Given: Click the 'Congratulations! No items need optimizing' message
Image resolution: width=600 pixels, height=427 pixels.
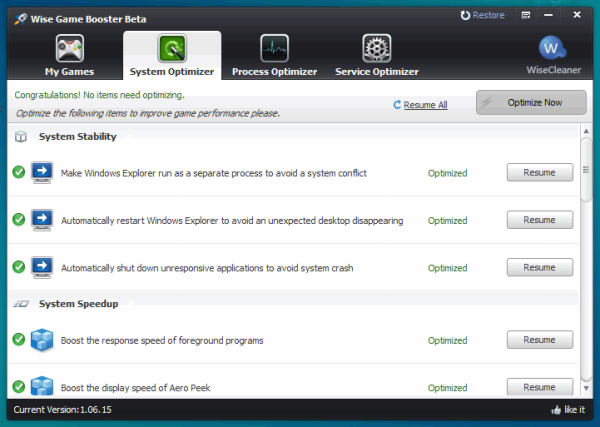Looking at the screenshot, I should click(99, 95).
